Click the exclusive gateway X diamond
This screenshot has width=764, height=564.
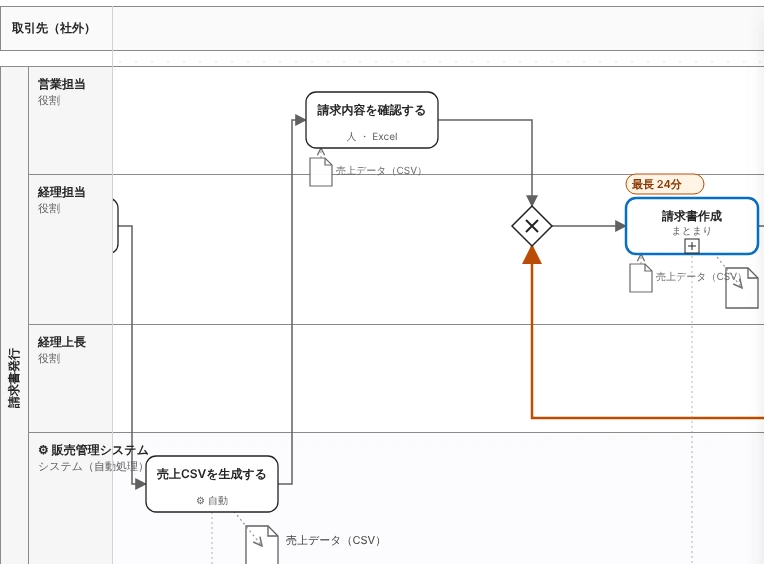pyautogui.click(x=532, y=226)
